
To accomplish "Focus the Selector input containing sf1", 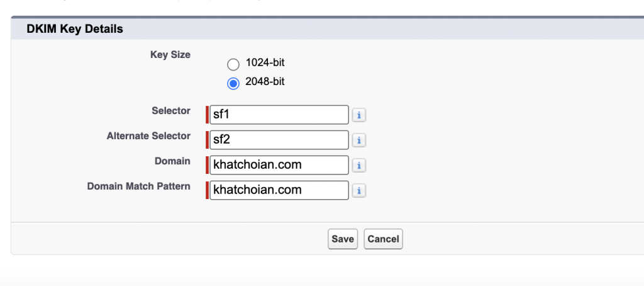I will point(279,115).
